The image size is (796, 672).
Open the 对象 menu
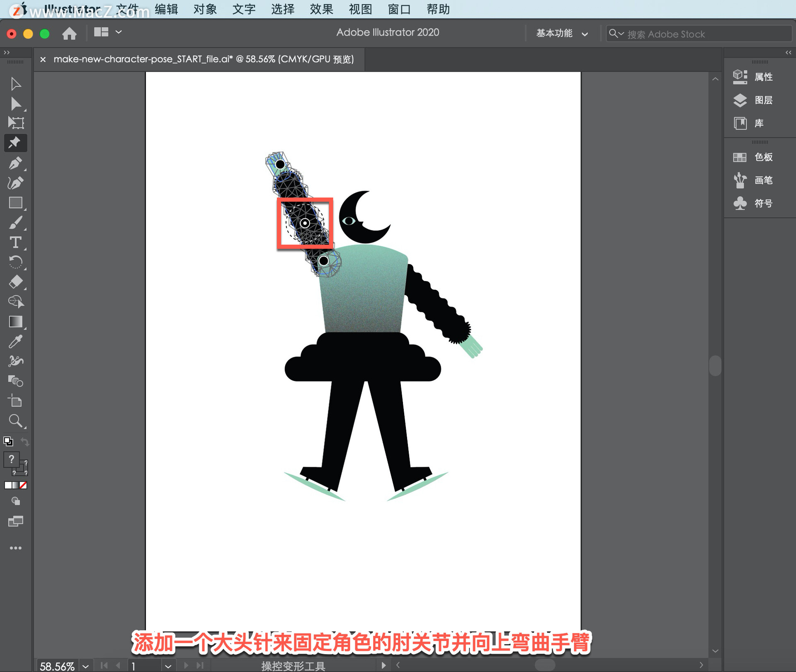(x=205, y=9)
